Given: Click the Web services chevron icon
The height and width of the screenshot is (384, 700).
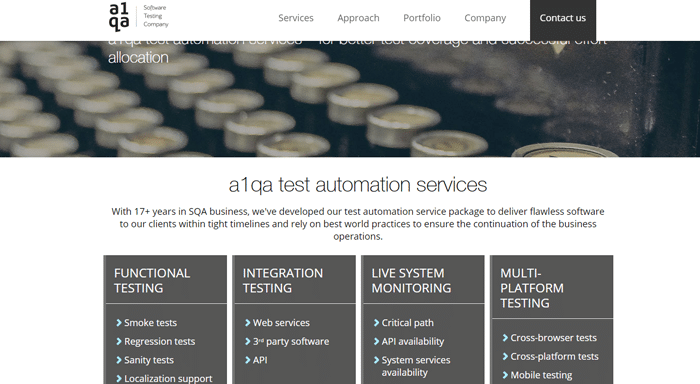Looking at the screenshot, I should click(248, 322).
